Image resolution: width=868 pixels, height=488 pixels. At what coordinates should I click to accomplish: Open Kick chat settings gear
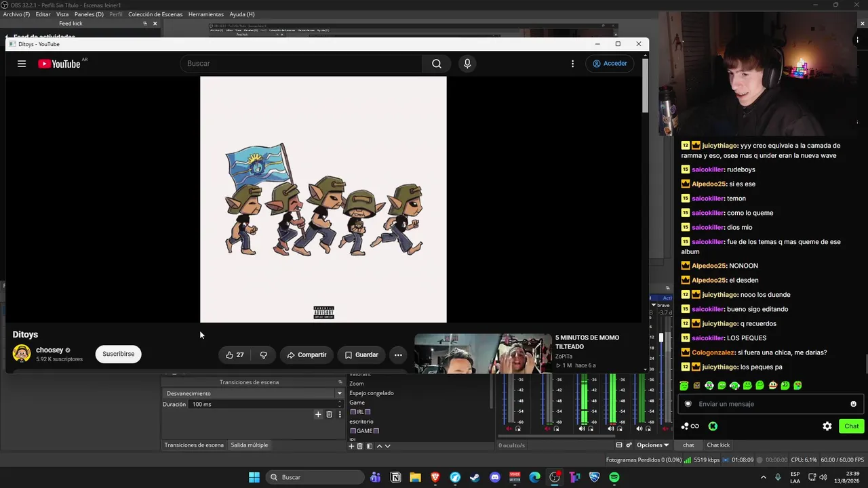[827, 426]
